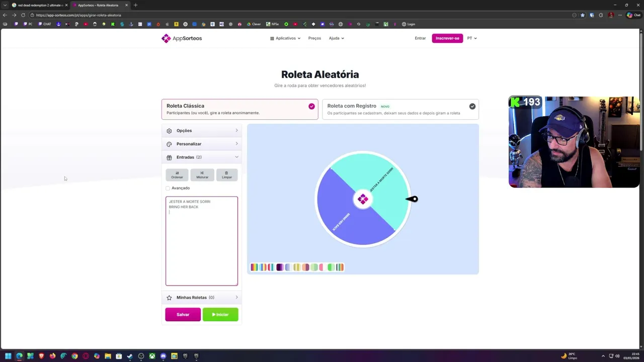The height and width of the screenshot is (362, 644).
Task: Choose the rainbow color palette swatch
Action: pos(254,267)
